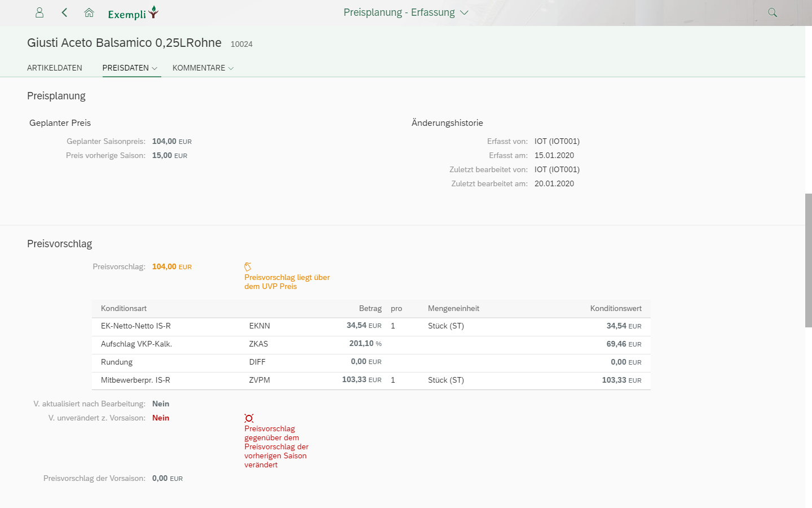Open the search magnifier icon

[x=773, y=12]
